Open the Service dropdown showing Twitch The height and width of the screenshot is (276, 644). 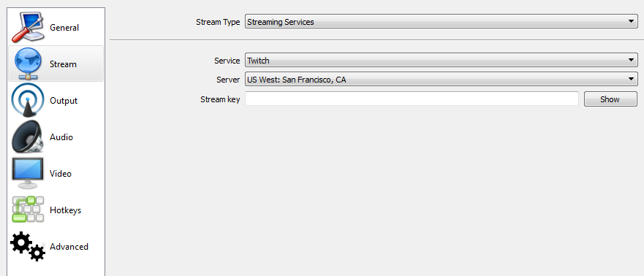click(x=441, y=61)
